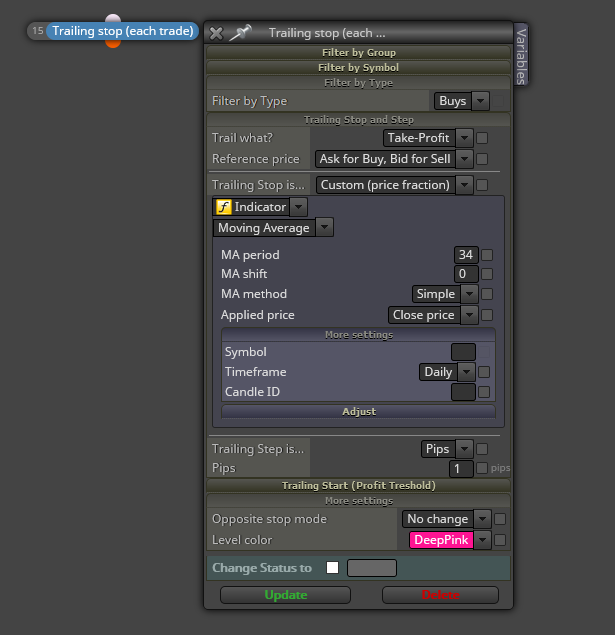Pin the settings panel with pushpin icon
The height and width of the screenshot is (635, 615).
pyautogui.click(x=240, y=33)
